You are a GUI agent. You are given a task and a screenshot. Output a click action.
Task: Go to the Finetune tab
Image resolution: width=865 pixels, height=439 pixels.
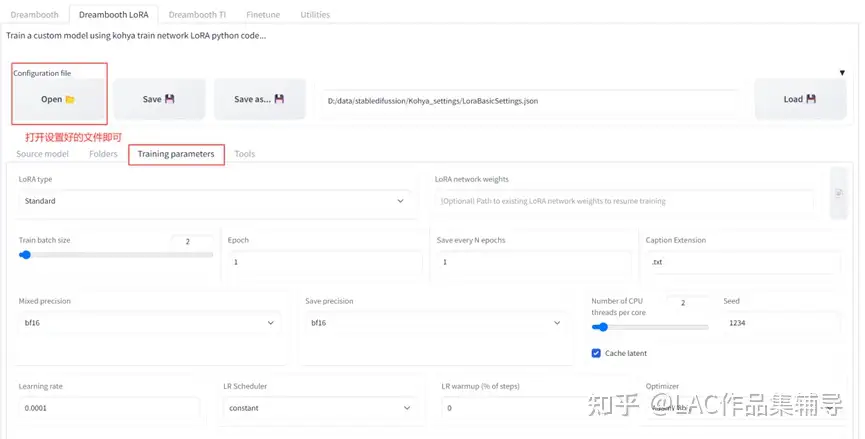point(263,15)
